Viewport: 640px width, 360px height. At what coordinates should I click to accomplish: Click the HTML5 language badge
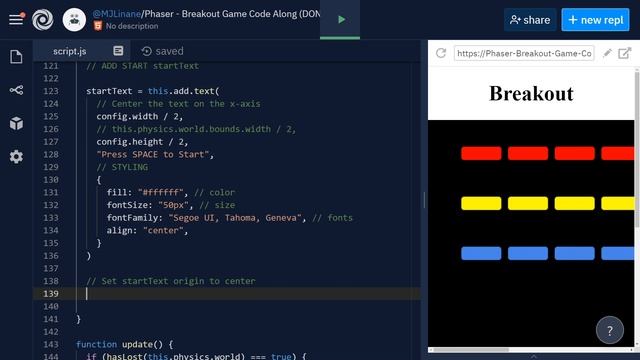point(98,26)
